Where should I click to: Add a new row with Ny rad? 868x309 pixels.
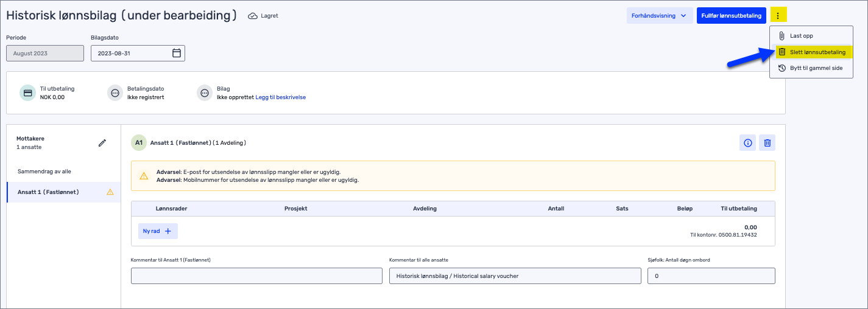pyautogui.click(x=157, y=231)
